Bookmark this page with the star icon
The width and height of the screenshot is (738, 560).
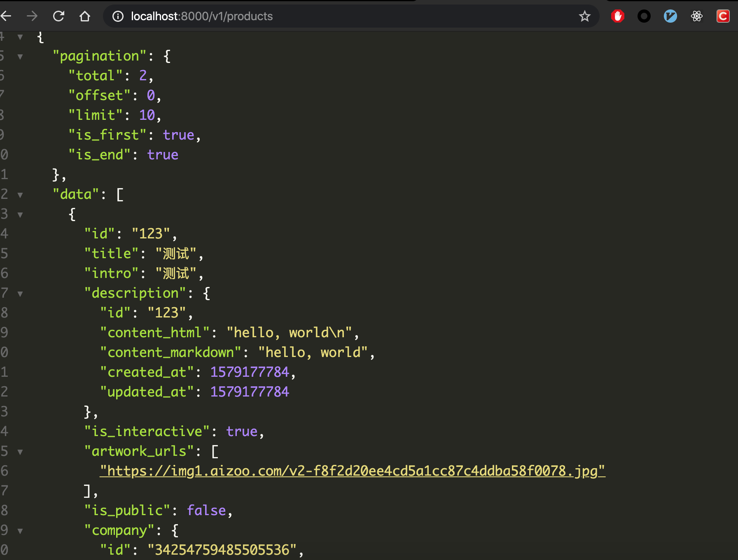point(585,16)
